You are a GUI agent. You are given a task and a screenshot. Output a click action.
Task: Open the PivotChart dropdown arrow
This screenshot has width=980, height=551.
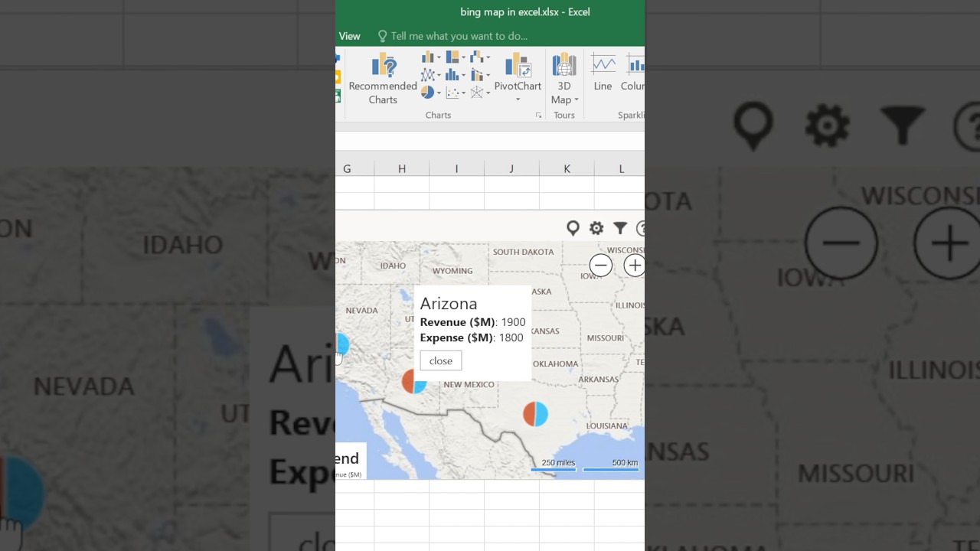coord(518,100)
